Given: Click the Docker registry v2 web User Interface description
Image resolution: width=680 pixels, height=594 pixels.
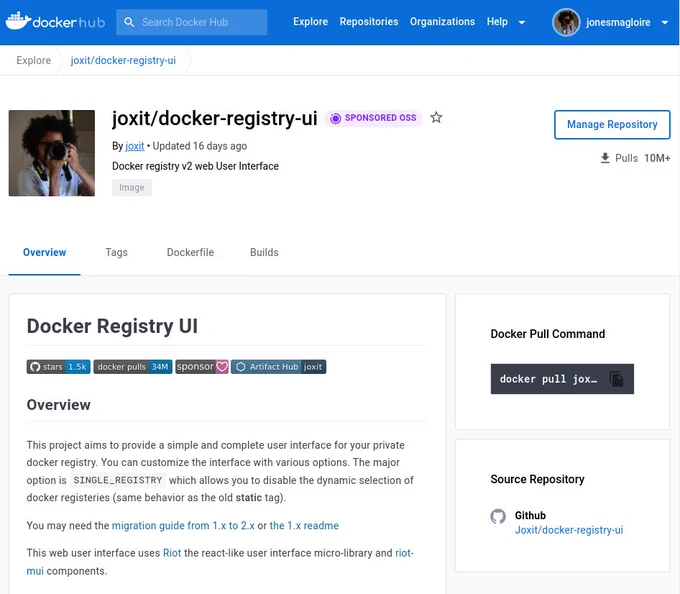Looking at the screenshot, I should tap(195, 166).
